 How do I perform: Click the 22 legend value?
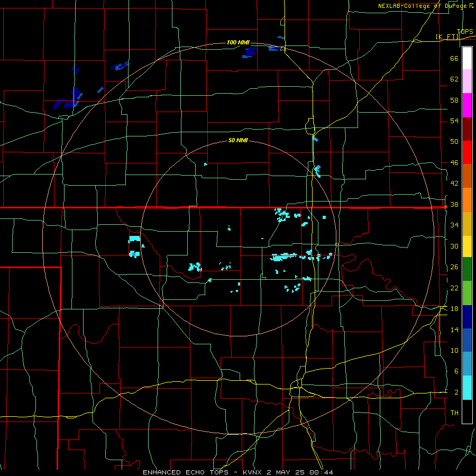pyautogui.click(x=454, y=288)
